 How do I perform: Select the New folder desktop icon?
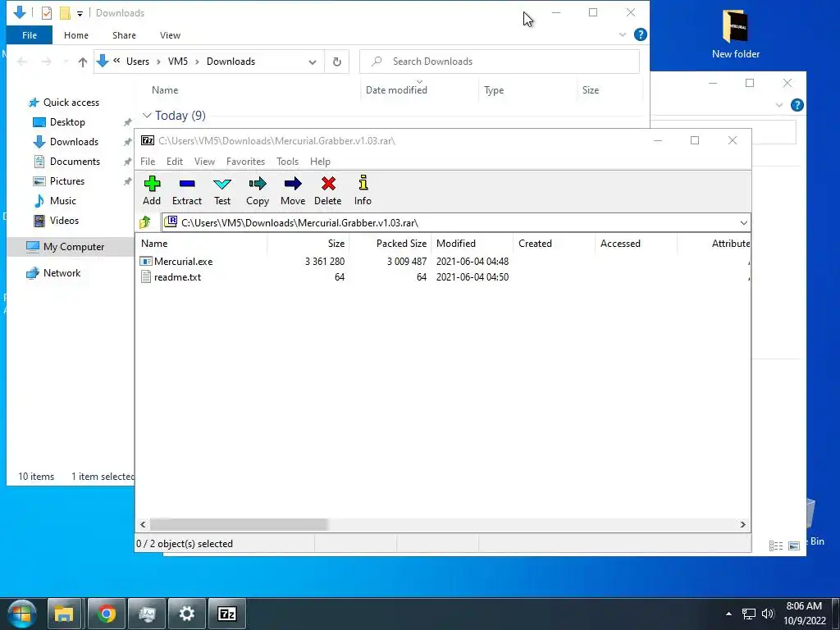[x=736, y=34]
